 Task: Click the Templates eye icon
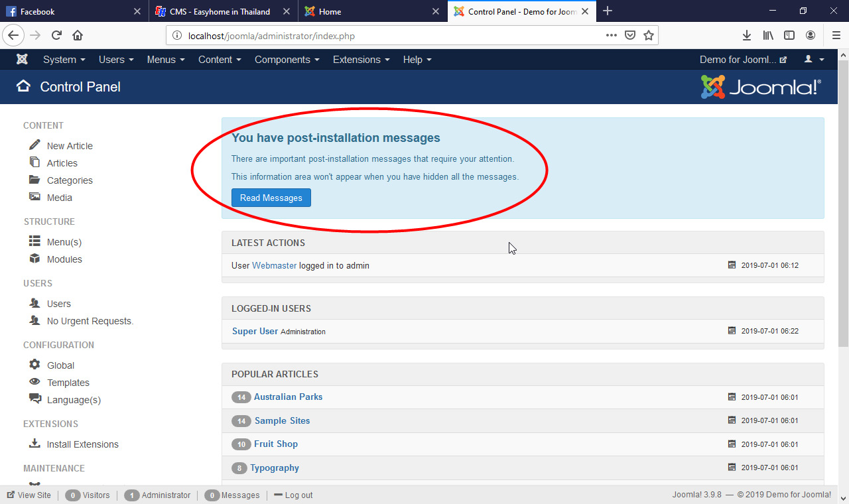click(x=35, y=382)
